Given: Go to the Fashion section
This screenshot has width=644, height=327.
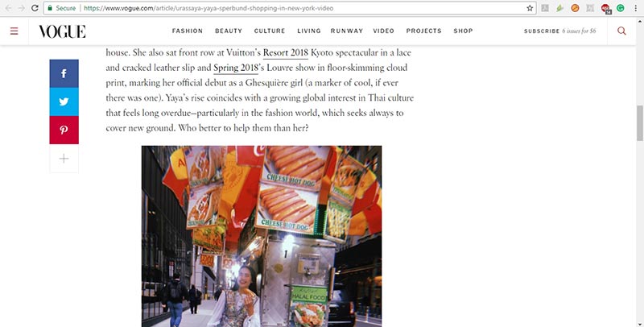Looking at the screenshot, I should click(x=188, y=31).
